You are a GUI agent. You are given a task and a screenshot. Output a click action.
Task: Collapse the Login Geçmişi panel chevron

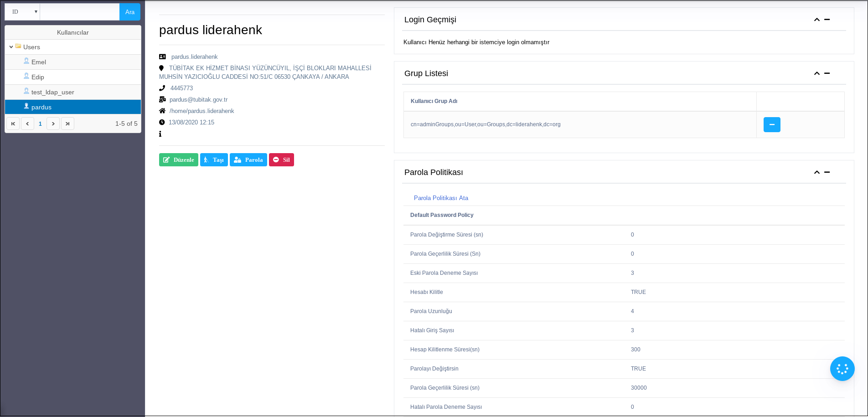[x=816, y=20]
